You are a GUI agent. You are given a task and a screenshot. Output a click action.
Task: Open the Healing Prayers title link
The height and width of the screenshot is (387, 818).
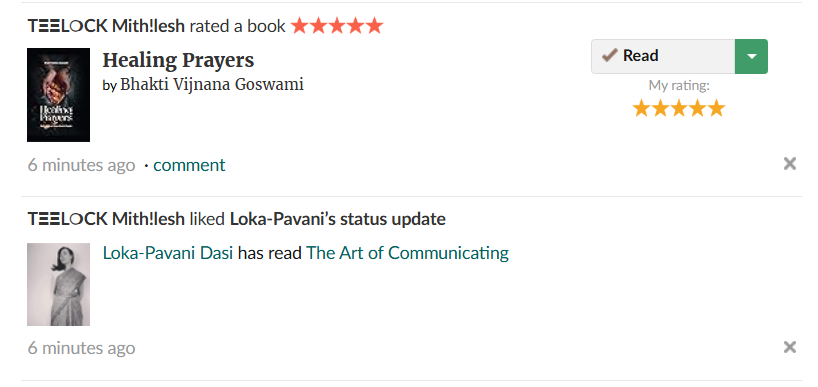click(x=178, y=61)
